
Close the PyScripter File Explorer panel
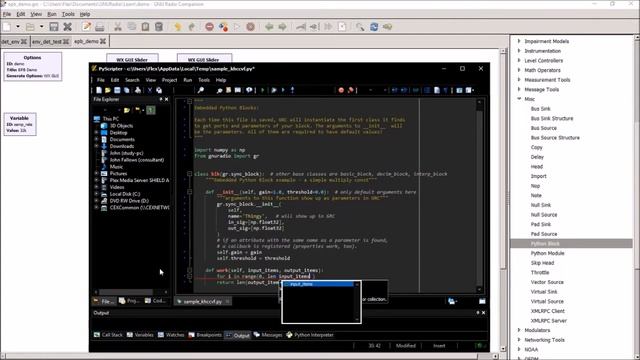167,99
